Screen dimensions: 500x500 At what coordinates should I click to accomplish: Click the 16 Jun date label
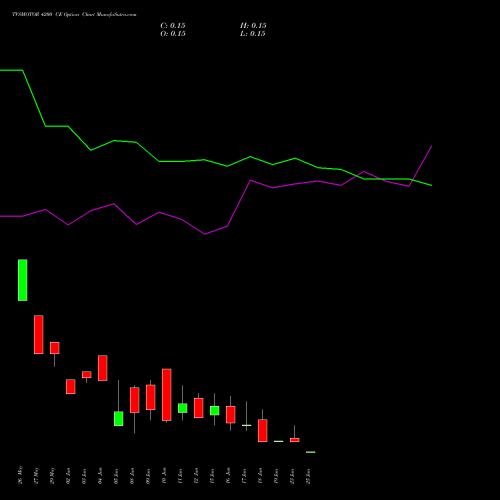pos(229,476)
